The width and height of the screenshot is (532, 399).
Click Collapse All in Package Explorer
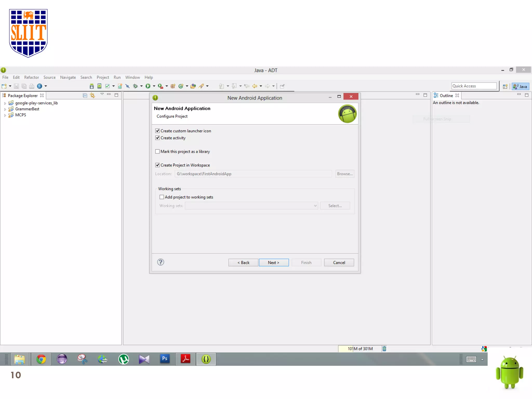pyautogui.click(x=85, y=96)
